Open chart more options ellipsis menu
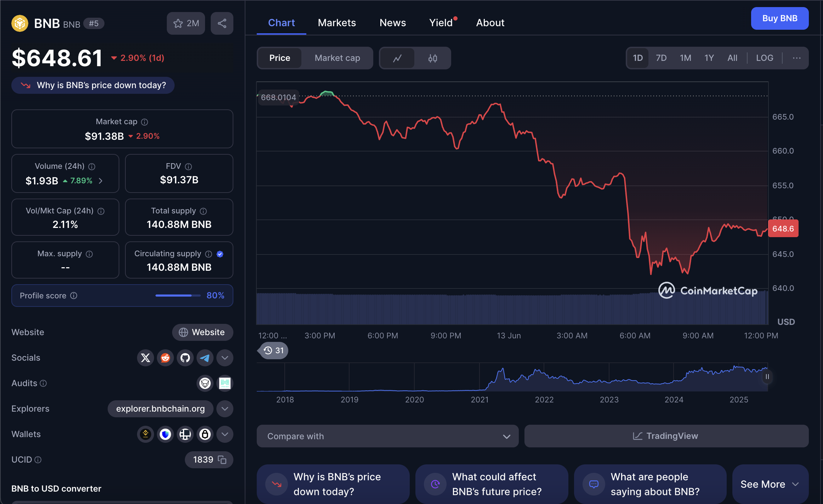The width and height of the screenshot is (823, 504). [797, 58]
